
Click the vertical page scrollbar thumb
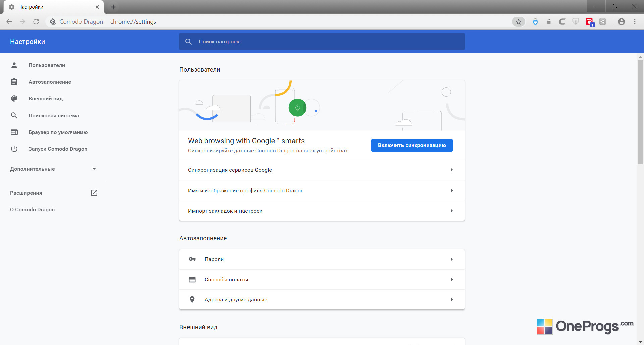[640, 112]
